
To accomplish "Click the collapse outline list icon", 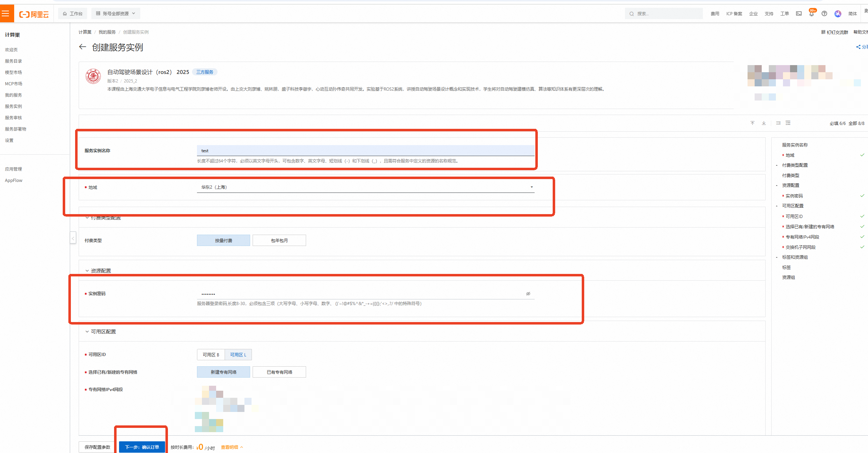I will pos(778,123).
